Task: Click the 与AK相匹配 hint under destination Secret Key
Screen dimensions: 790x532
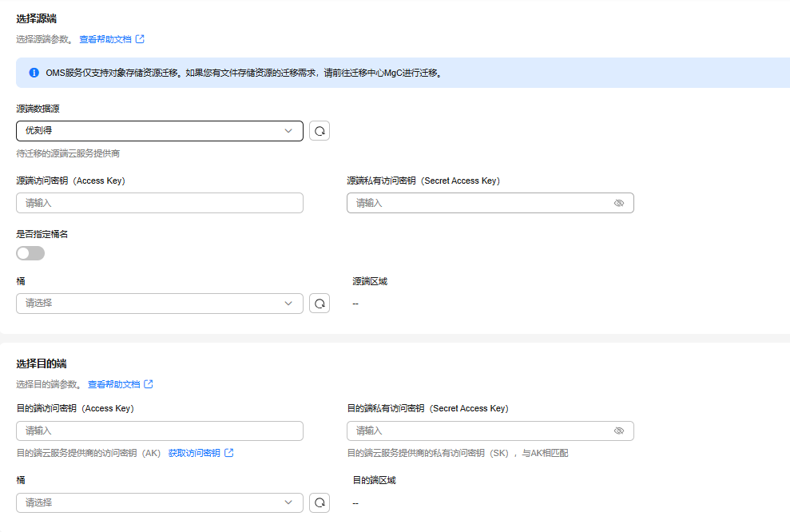Action: pos(545,454)
